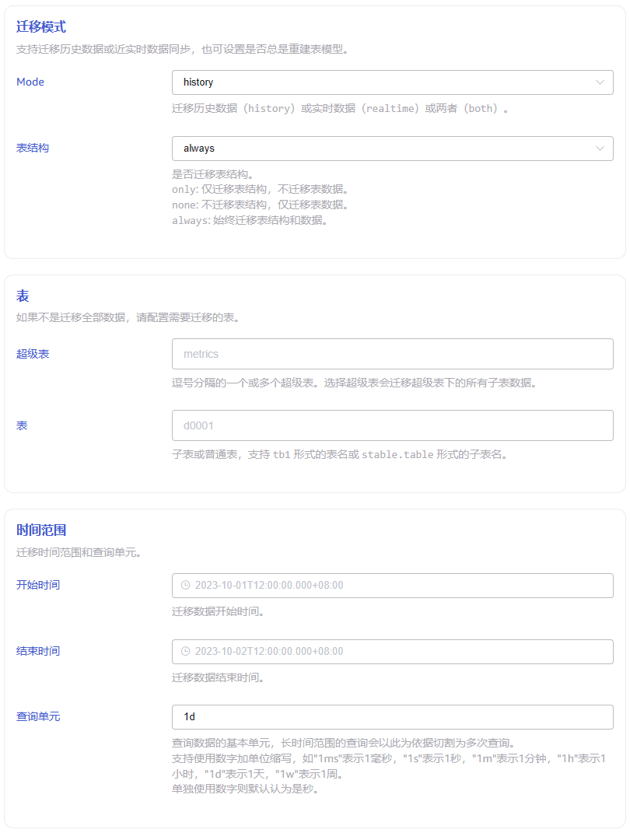Click the 迁移模式 section heading
Viewport: 630px width, 840px height.
pyautogui.click(x=41, y=27)
